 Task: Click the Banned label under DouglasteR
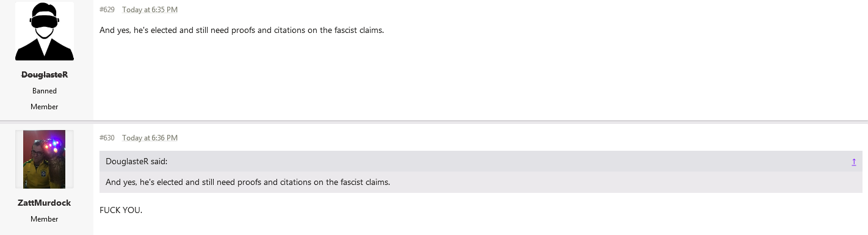click(45, 91)
